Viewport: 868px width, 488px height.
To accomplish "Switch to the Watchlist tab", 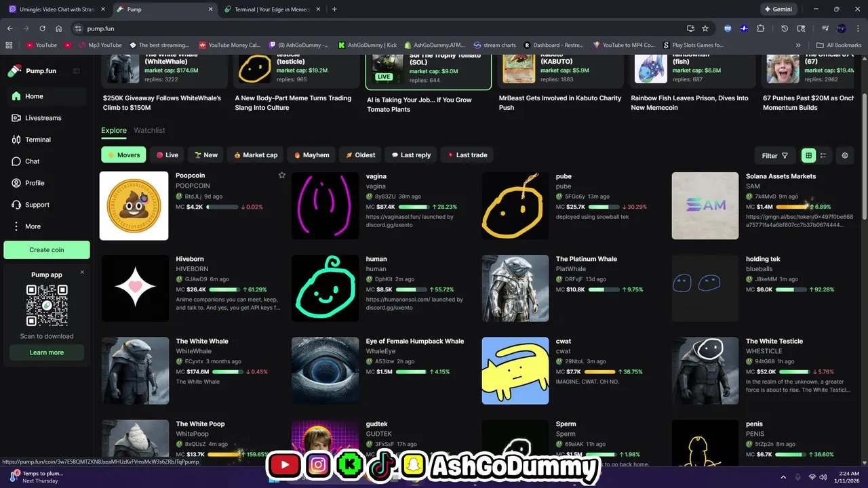I will [x=149, y=130].
